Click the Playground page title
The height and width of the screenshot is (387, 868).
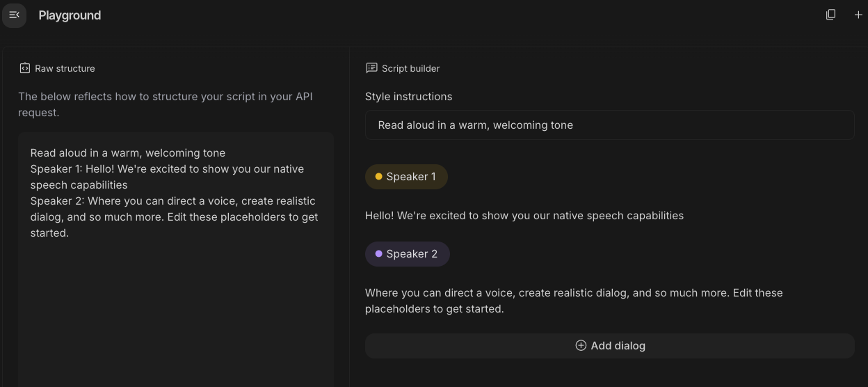pyautogui.click(x=70, y=15)
